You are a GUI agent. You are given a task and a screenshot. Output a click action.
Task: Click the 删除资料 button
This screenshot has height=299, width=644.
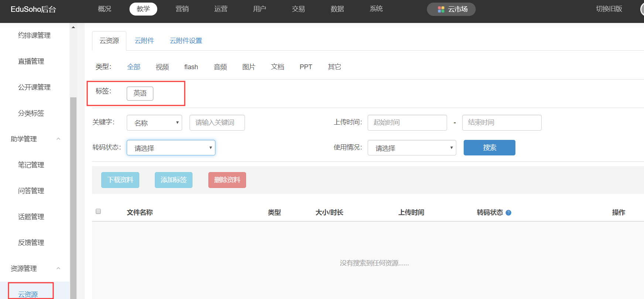tap(227, 180)
